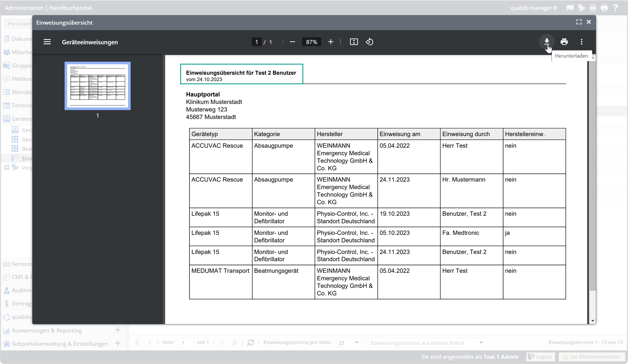This screenshot has height=364, width=628.
Task: Click the Einweisung durch column header
Action: click(472, 134)
